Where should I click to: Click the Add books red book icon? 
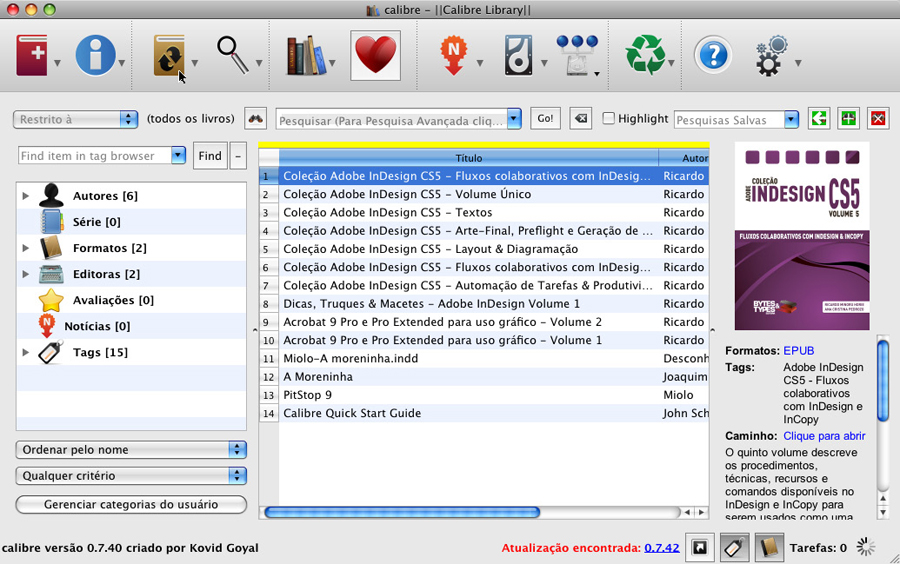click(x=32, y=55)
